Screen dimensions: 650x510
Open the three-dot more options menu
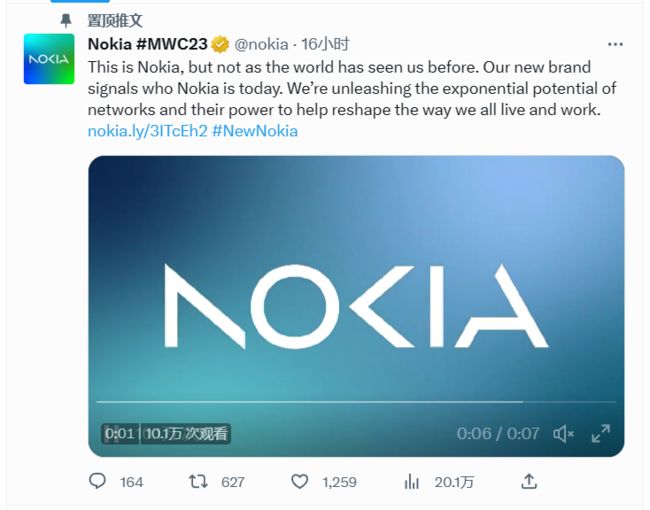615,44
